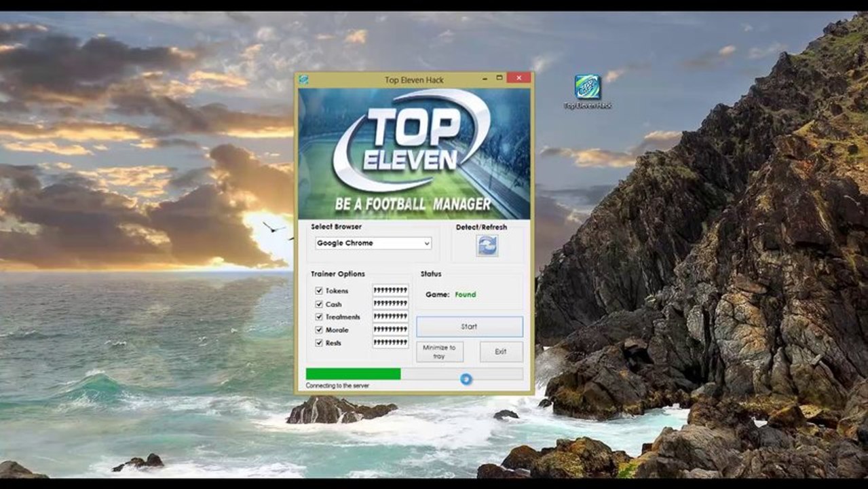Click the Rests amount input field

(x=390, y=342)
